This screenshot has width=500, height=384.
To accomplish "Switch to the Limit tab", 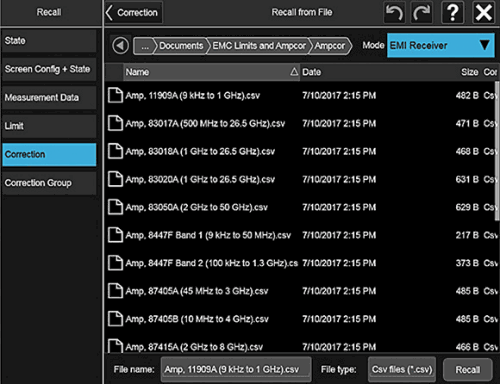I will (49, 126).
